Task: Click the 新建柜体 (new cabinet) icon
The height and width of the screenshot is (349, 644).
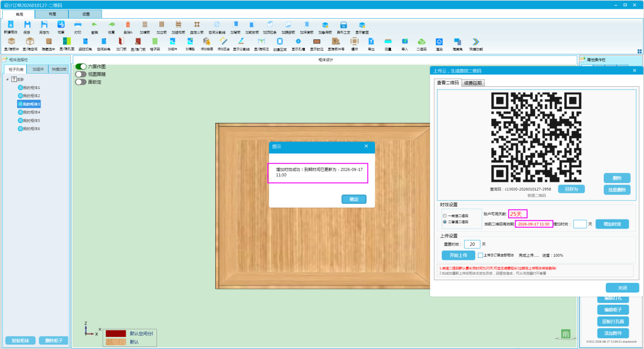Action: coord(11,25)
